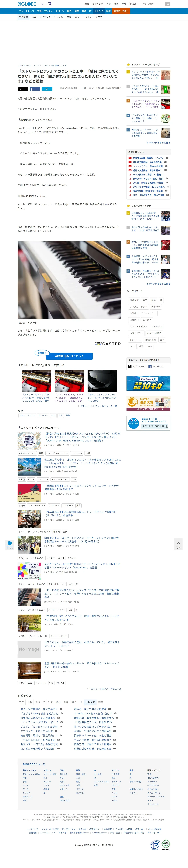Open UNIQLO 即完売商品を追加生産へ topic
Image resolution: width=188 pixels, height=868 pixels.
pyautogui.click(x=94, y=718)
